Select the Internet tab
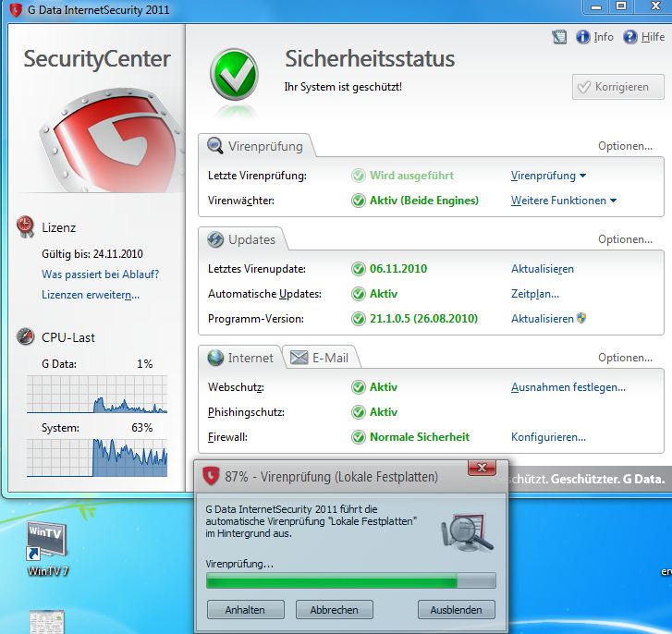This screenshot has width=672, height=634. (240, 358)
